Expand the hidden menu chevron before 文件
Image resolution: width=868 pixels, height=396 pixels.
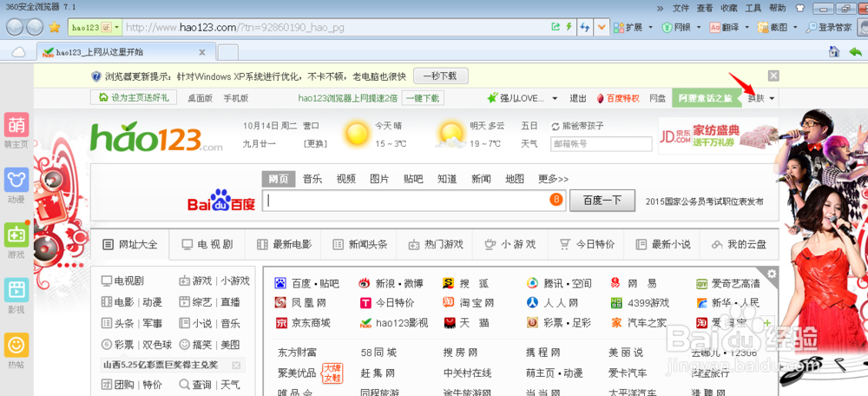[660, 9]
